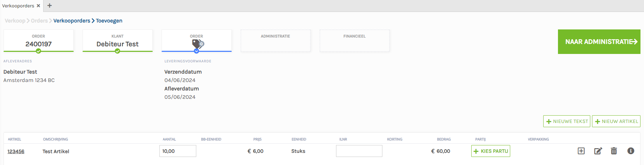Add a Nieuwe Tekst line
The image size is (644, 165).
566,121
